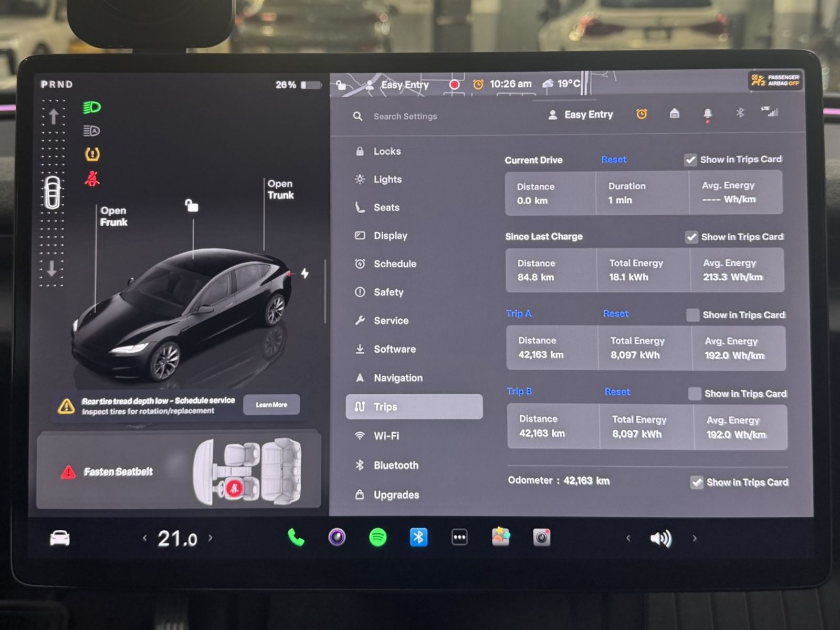Screen dimensions: 840x630
Task: Tap the passenger airbag off indicator
Action: click(x=775, y=80)
